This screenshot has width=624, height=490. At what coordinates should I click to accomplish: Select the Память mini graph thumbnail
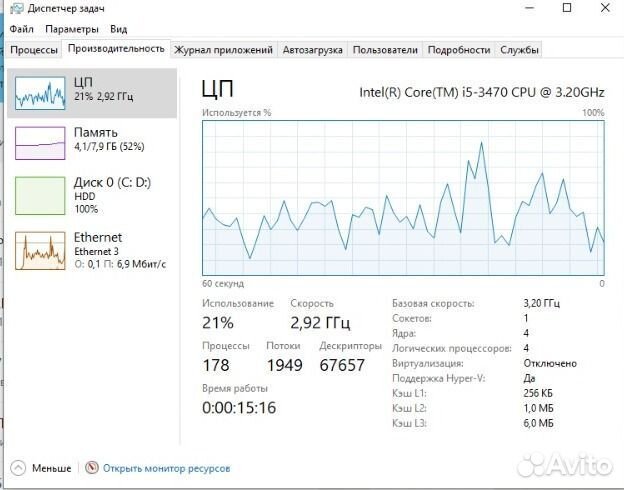pyautogui.click(x=40, y=143)
